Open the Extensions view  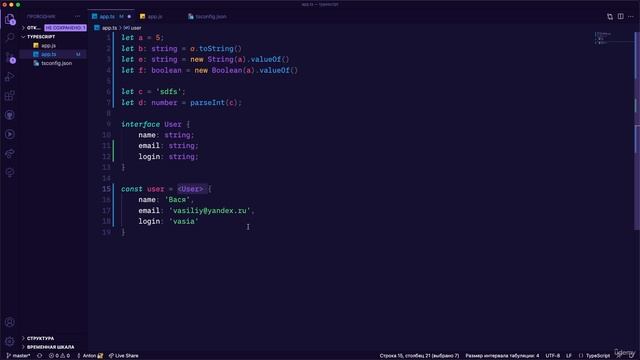pyautogui.click(x=10, y=96)
